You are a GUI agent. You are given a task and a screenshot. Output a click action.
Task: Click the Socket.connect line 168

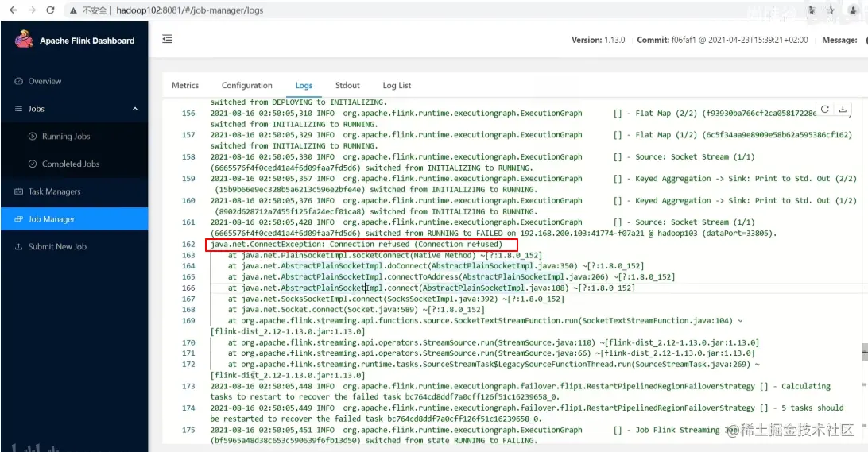click(x=356, y=310)
